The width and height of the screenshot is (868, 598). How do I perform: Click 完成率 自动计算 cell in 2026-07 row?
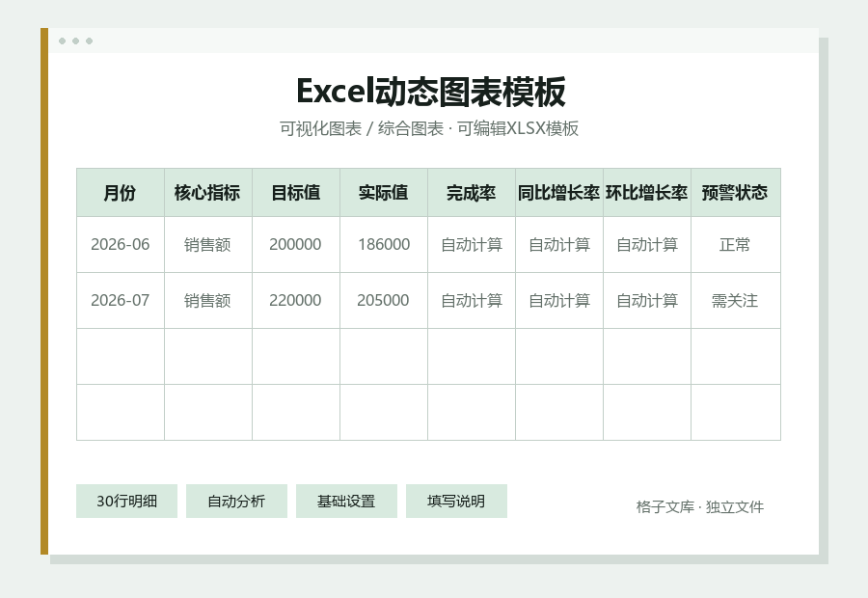click(472, 301)
